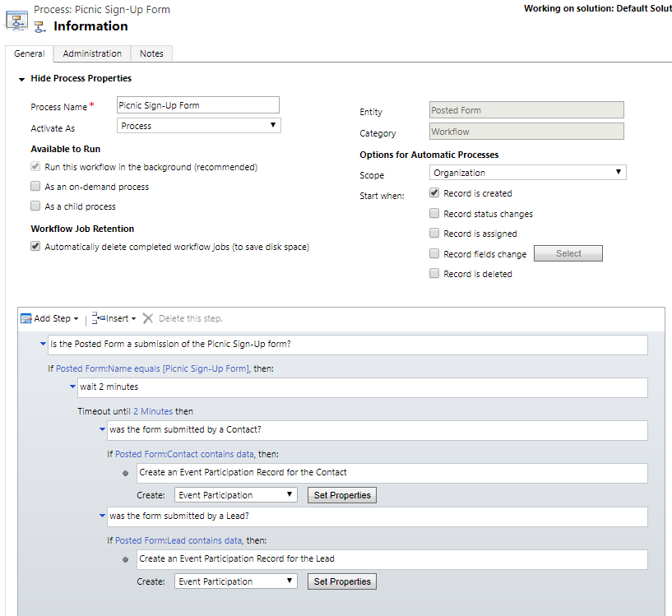Click the Insert step icon
Image resolution: width=672 pixels, height=616 pixels.
coord(98,318)
